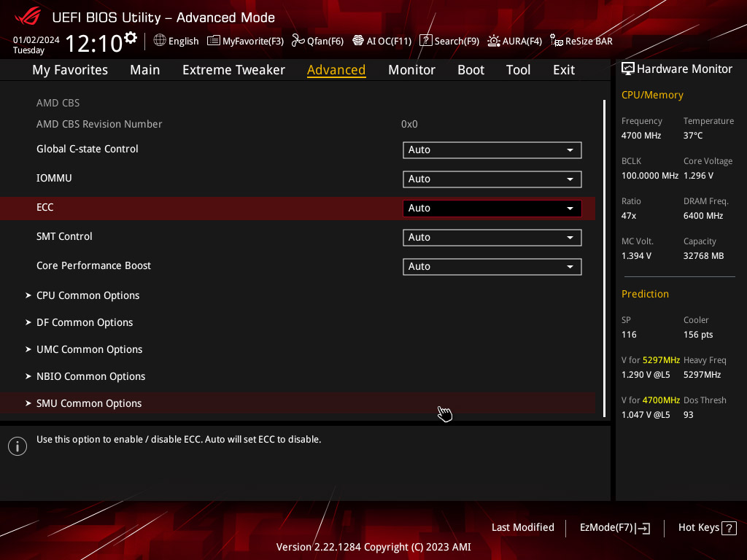Click the AMD CBS heading
The height and width of the screenshot is (560, 747).
tap(58, 103)
